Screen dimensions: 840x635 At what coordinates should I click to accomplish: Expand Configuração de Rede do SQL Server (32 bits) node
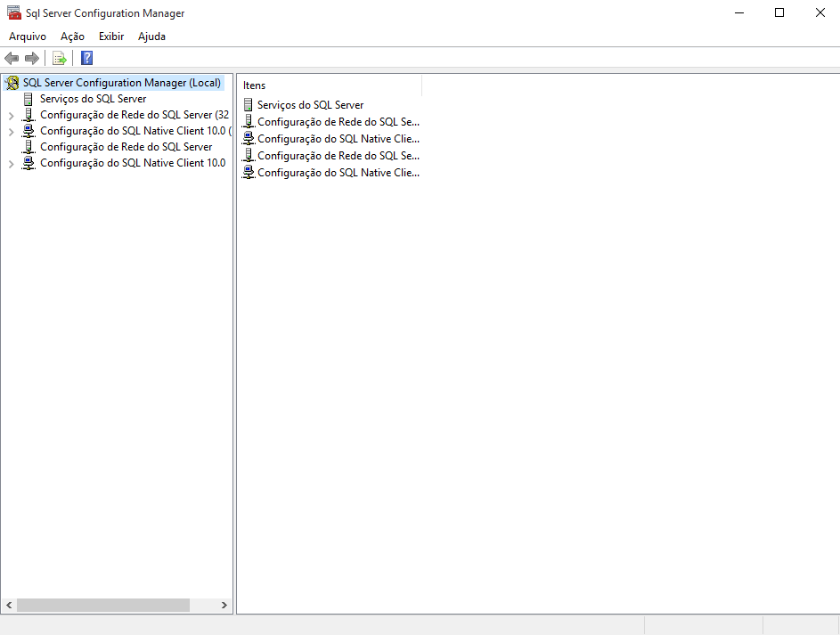tap(11, 116)
